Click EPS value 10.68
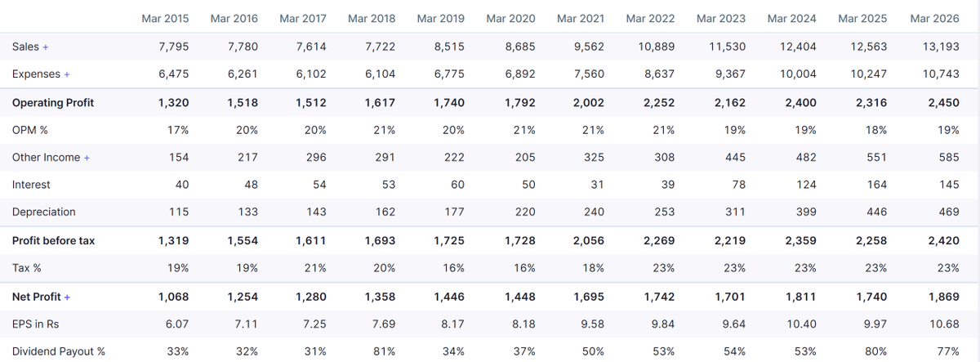Image resolution: width=980 pixels, height=362 pixels. [946, 324]
